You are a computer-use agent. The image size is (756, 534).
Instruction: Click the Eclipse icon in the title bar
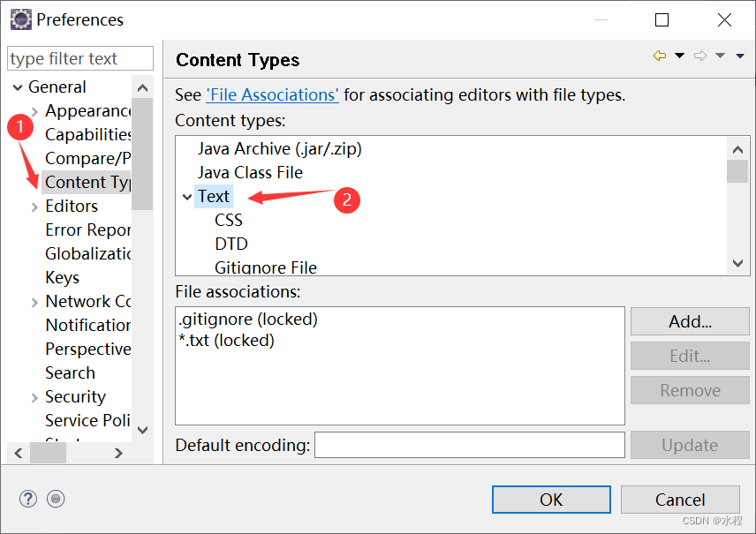click(19, 19)
